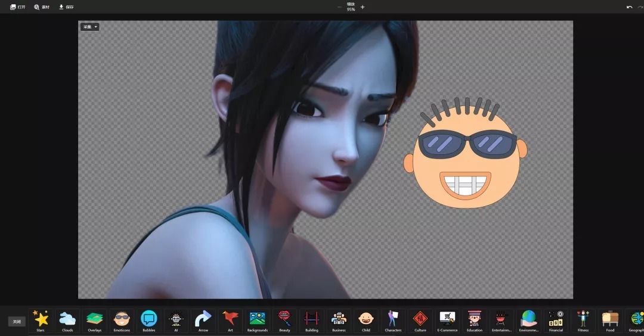Viewport: 644px width, 336px height.
Task: Select the Clouds sticker category
Action: click(x=67, y=321)
